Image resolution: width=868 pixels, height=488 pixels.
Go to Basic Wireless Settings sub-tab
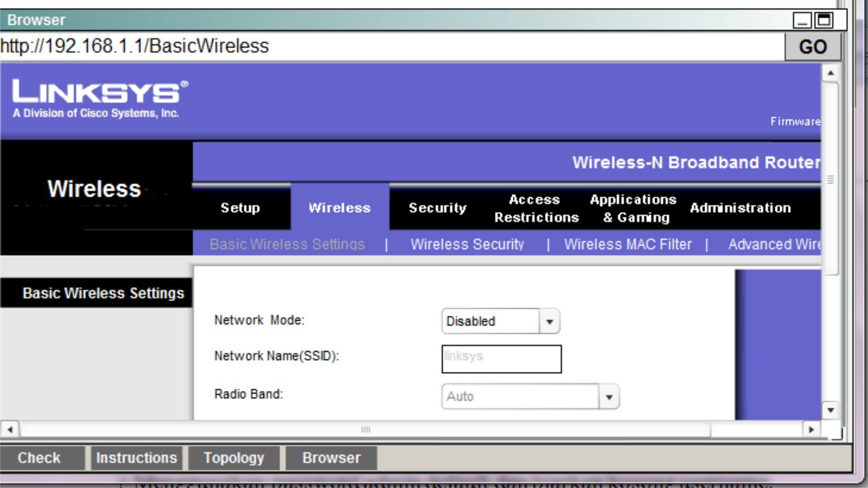[287, 244]
